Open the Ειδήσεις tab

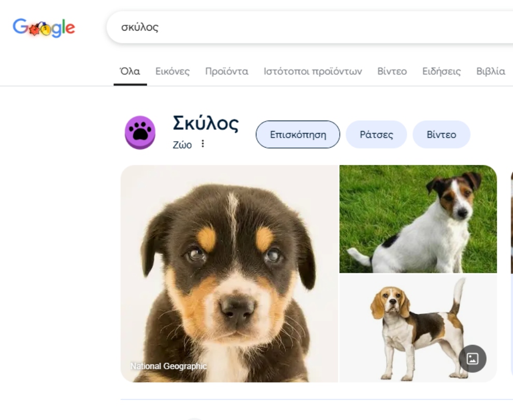[441, 71]
